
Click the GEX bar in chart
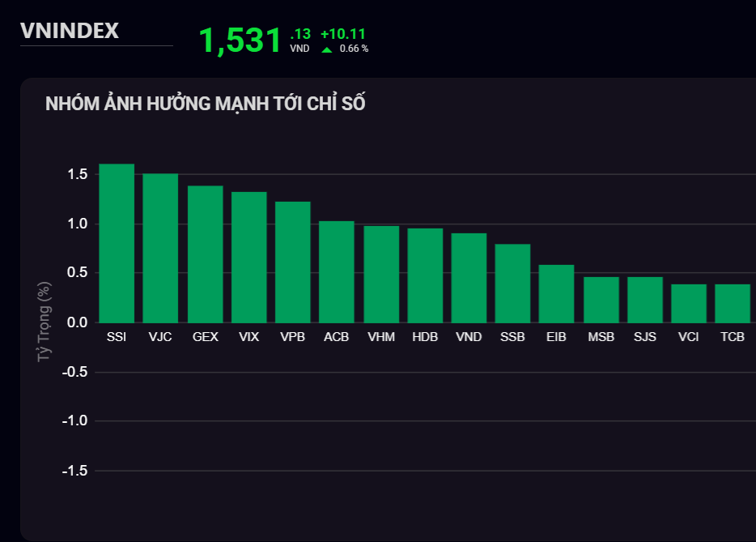[206, 254]
